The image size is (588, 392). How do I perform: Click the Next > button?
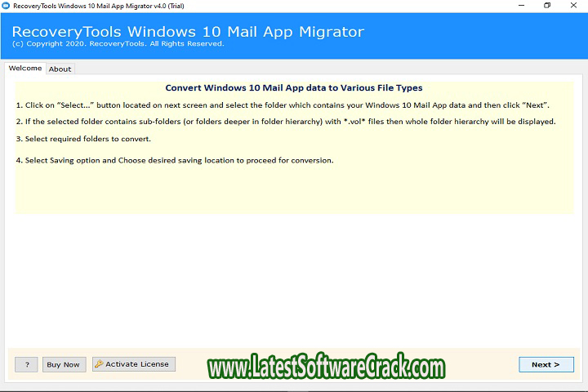pos(546,364)
